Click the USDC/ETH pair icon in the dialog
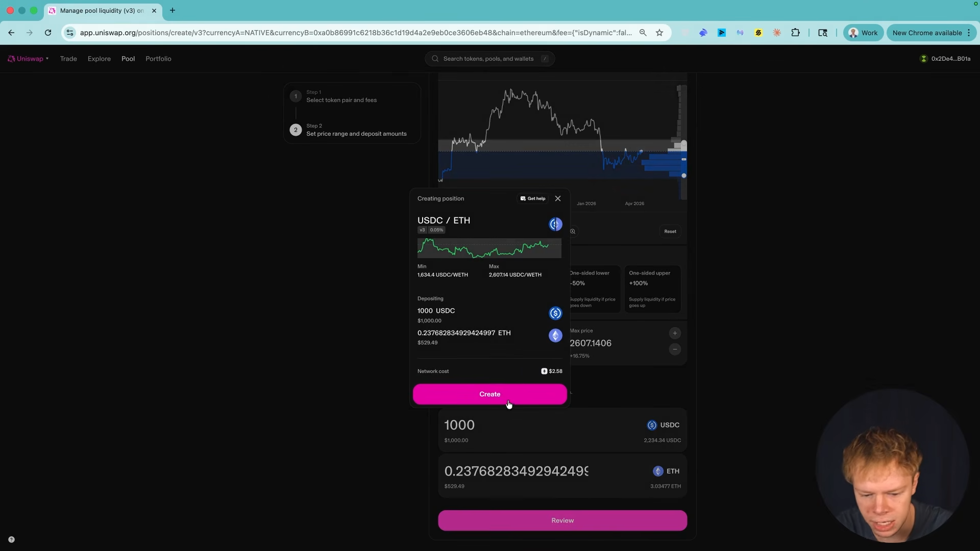980x551 pixels. click(555, 224)
